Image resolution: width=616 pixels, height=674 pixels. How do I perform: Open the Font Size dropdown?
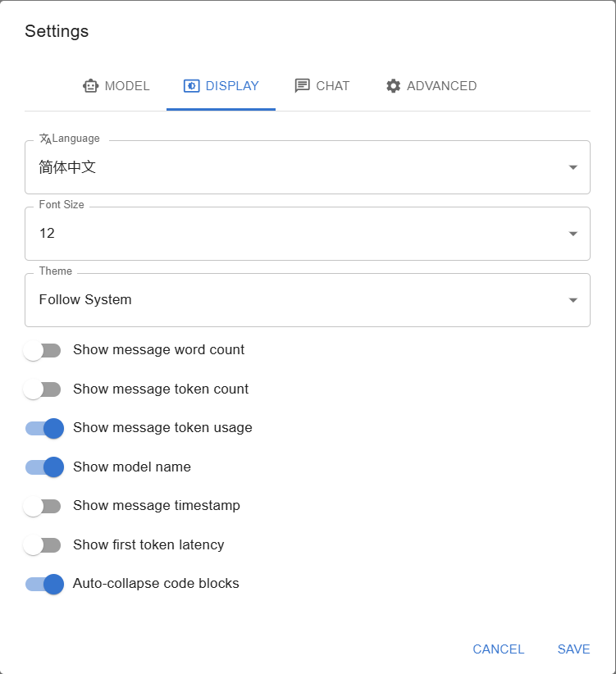pyautogui.click(x=308, y=233)
